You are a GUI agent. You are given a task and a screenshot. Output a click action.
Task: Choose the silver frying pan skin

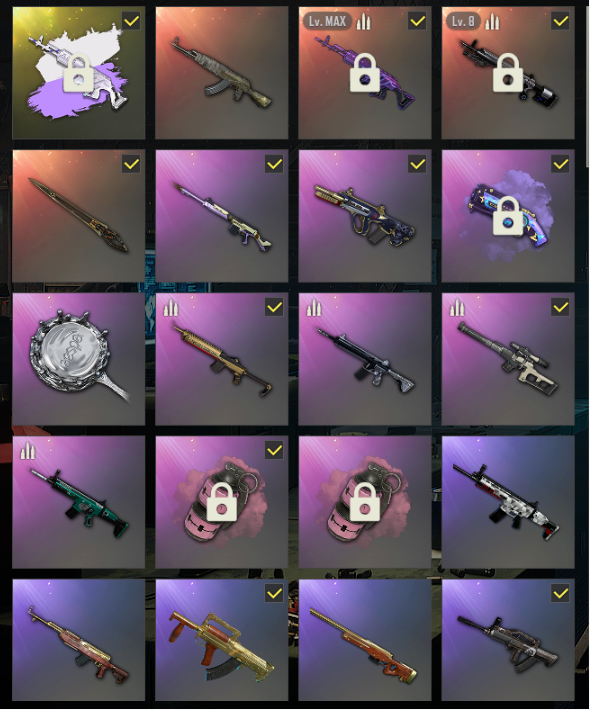(x=78, y=359)
